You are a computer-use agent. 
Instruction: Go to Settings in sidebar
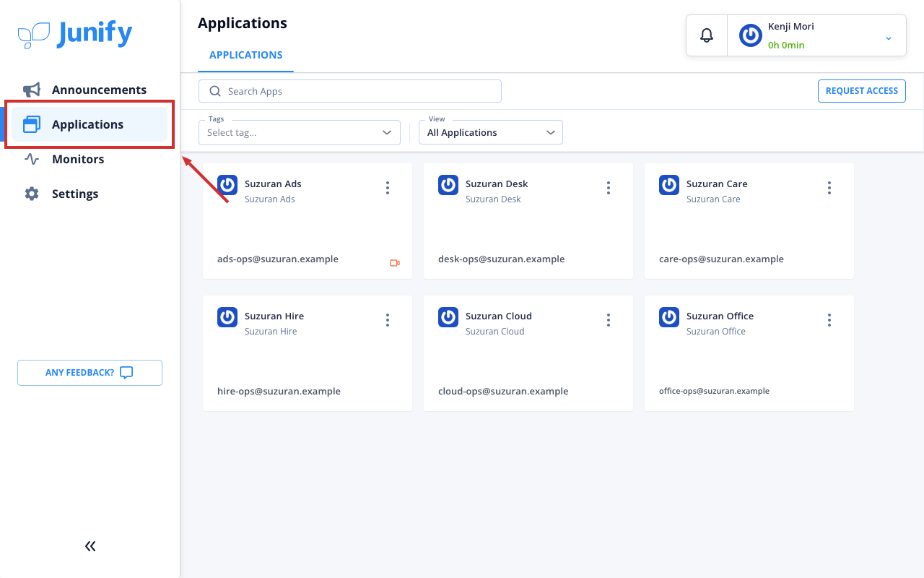[90, 194]
